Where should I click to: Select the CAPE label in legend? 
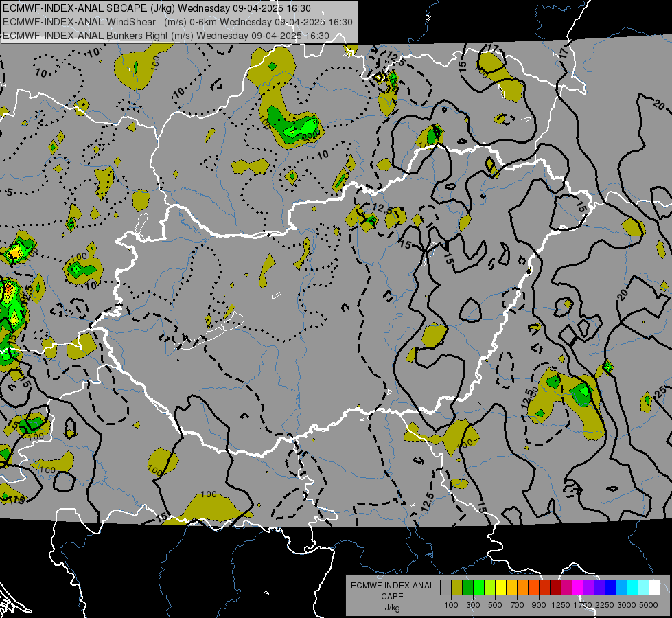(392, 597)
